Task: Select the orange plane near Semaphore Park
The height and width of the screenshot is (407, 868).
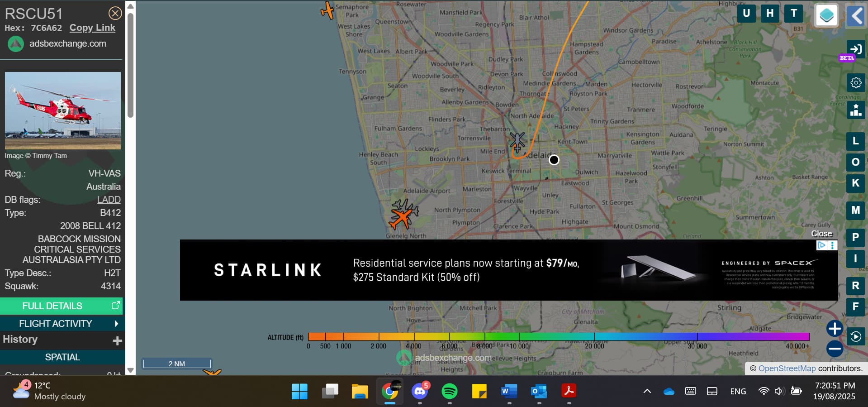Action: tap(327, 10)
